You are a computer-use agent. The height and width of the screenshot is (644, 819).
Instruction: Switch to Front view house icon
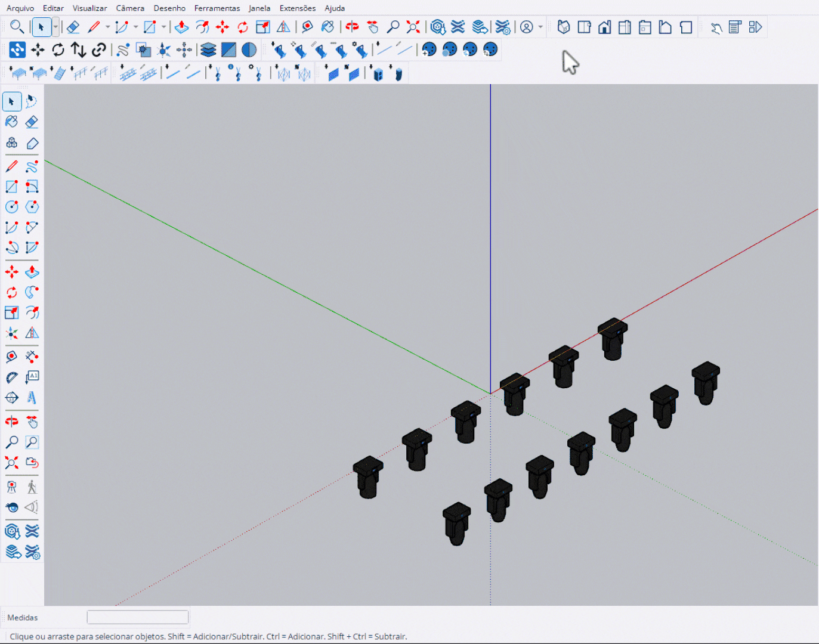click(x=604, y=27)
